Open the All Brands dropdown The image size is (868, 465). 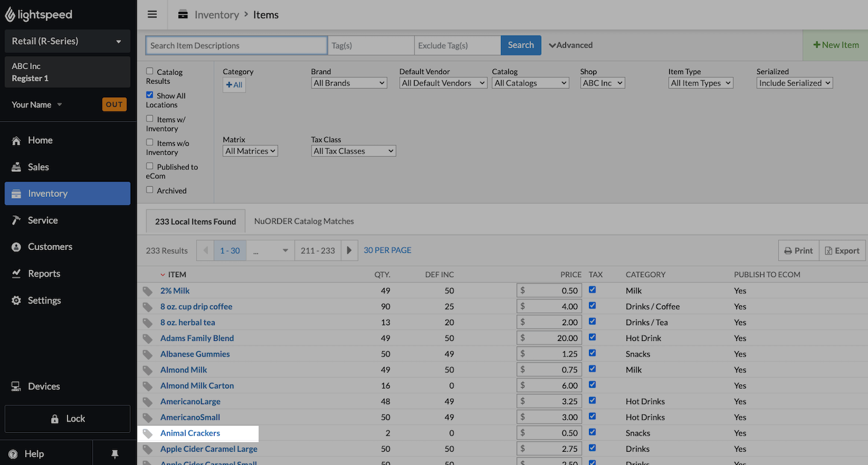[349, 83]
